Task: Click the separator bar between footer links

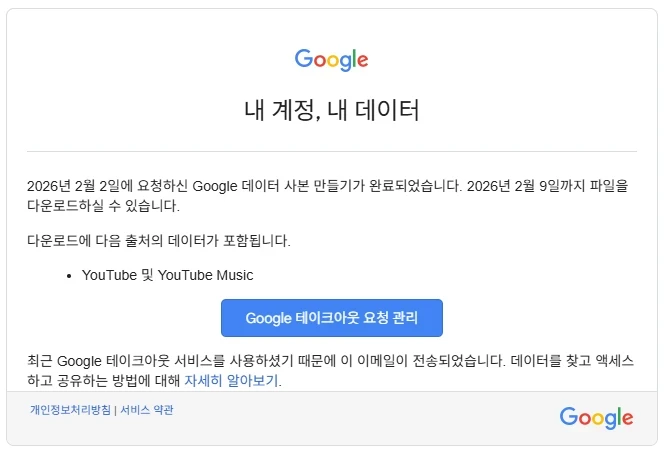Action: point(114,410)
